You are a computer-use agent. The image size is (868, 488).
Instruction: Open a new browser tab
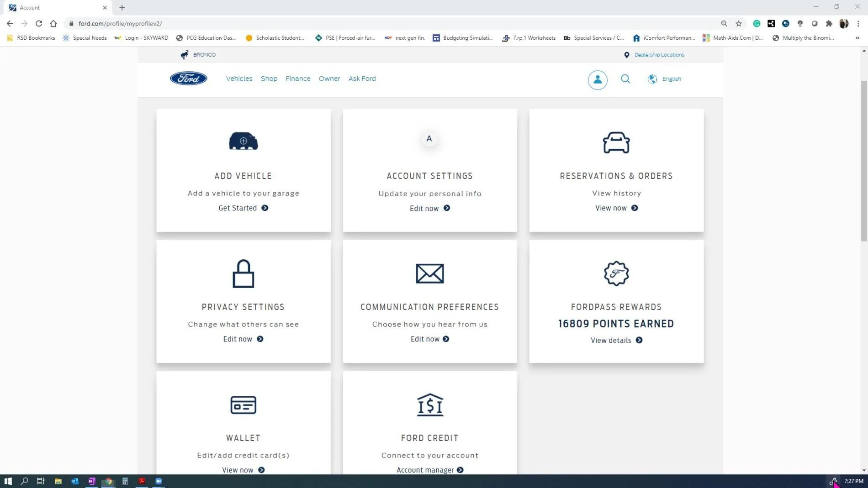(x=122, y=7)
